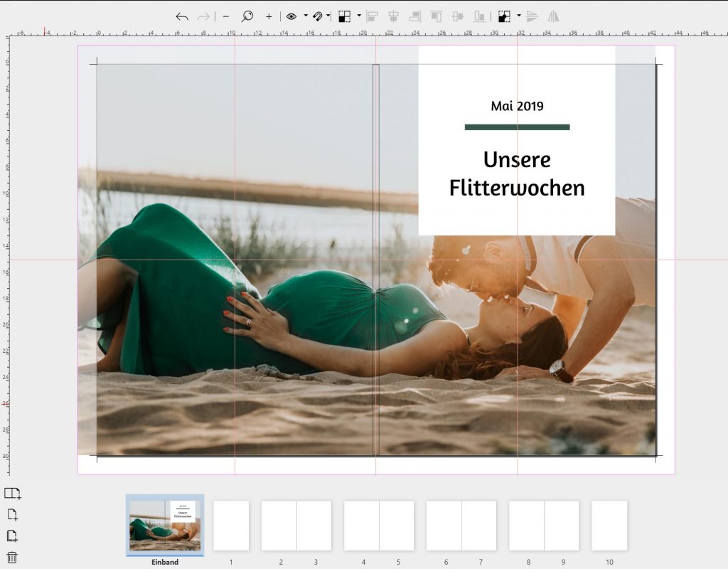Open the pages 4-5 spread thumbnail
The image size is (728, 569).
379,526
